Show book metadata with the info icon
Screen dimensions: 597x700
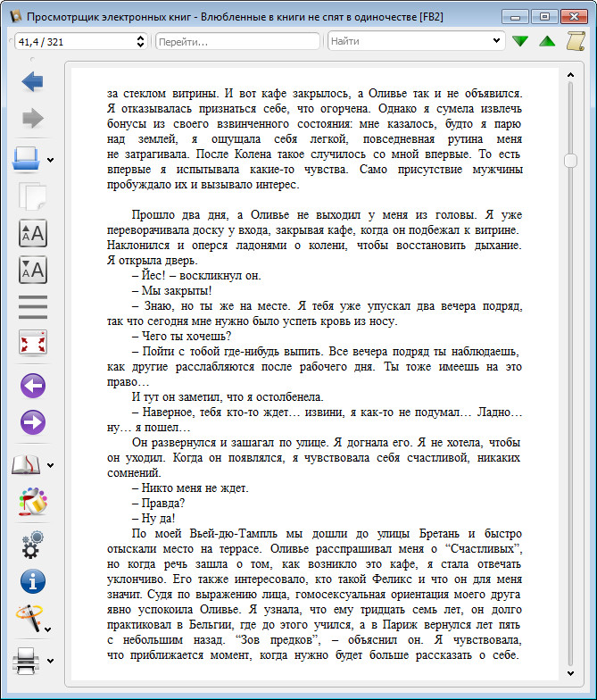point(32,582)
